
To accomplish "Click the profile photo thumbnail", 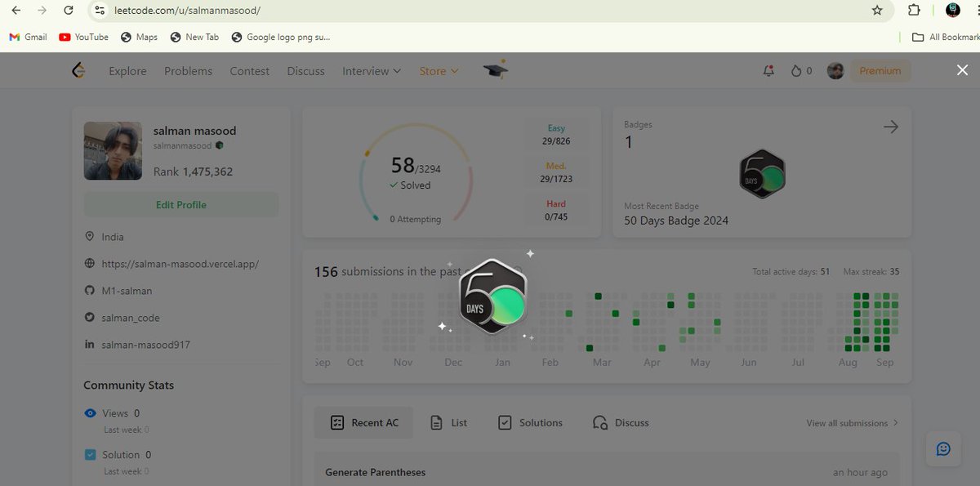I will pyautogui.click(x=113, y=151).
